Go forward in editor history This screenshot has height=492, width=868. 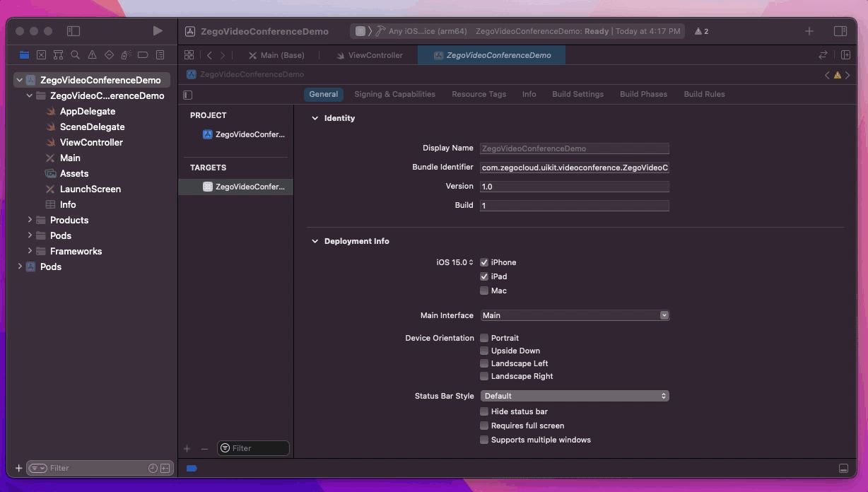click(223, 55)
